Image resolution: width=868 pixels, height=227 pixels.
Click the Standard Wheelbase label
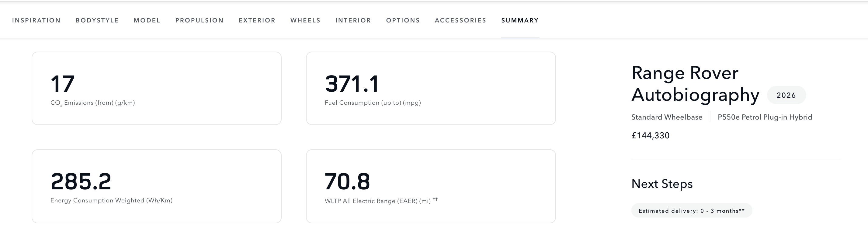666,117
